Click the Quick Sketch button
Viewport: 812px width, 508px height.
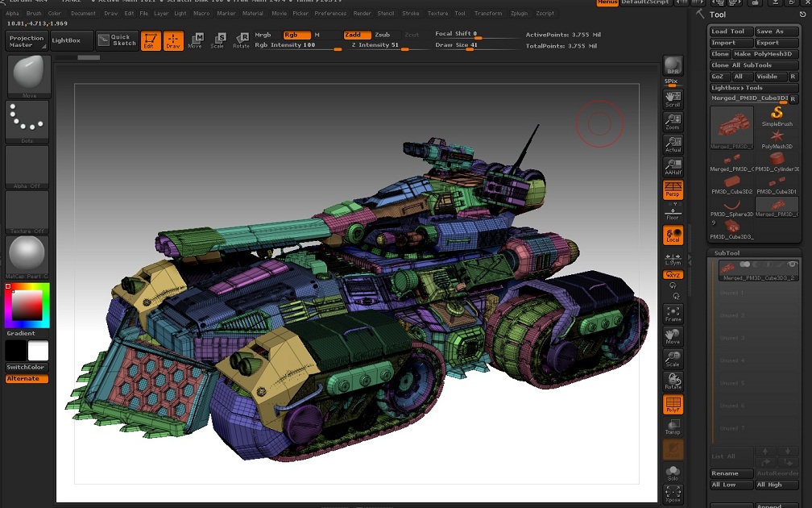[x=117, y=40]
